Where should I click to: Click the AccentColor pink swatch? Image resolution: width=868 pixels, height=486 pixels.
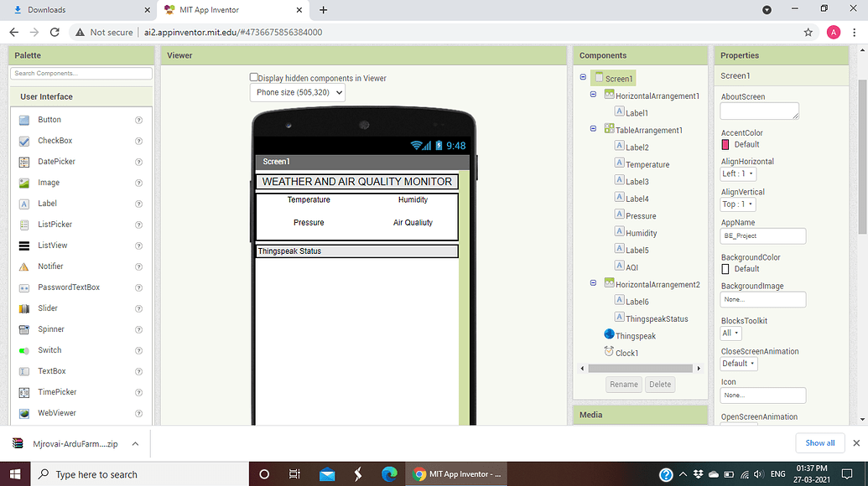point(725,144)
